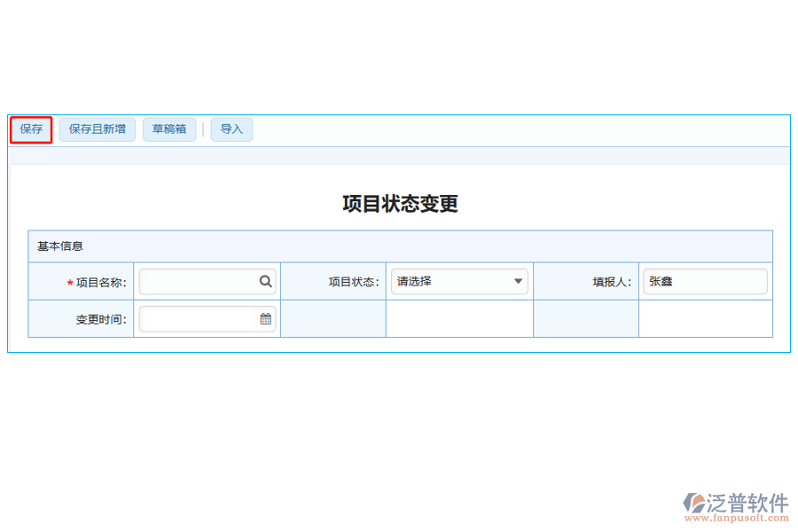
Task: Click the 项目状态 field label
Action: [x=353, y=281]
